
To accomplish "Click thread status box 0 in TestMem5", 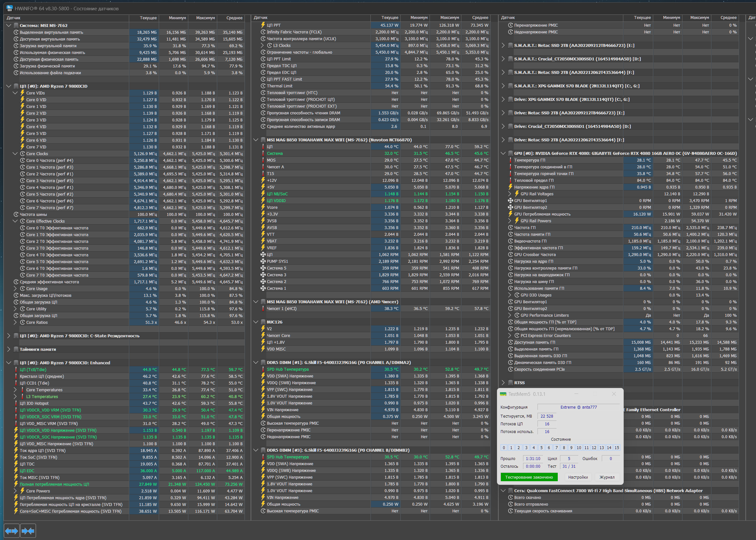I will pos(503,447).
